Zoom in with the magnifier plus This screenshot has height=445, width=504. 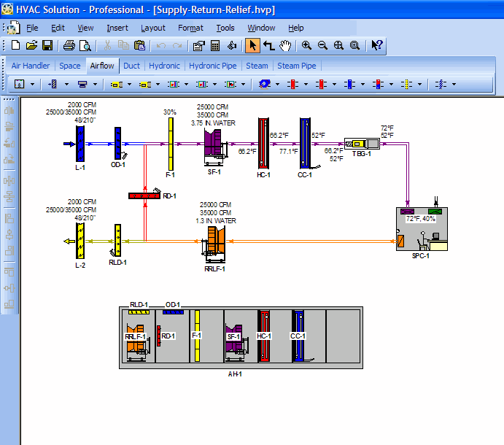306,45
